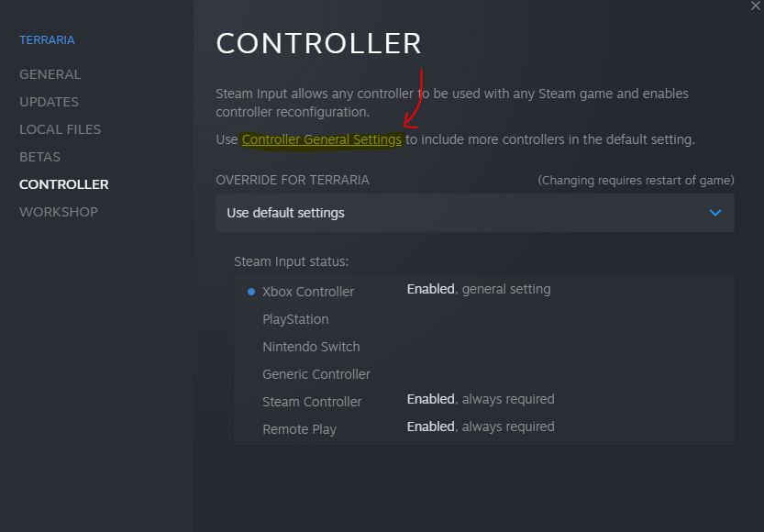Click the blue chevron on override dropdown
The image size is (764, 532).
coord(715,213)
